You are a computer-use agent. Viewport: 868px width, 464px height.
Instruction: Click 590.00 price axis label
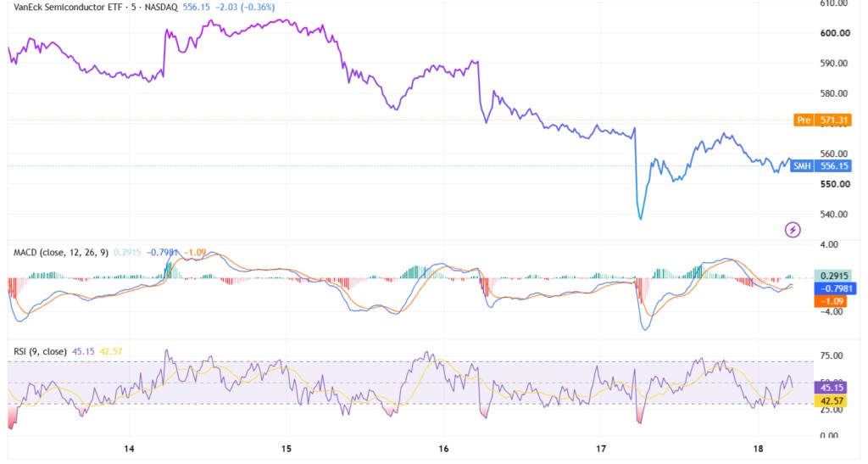coord(835,63)
